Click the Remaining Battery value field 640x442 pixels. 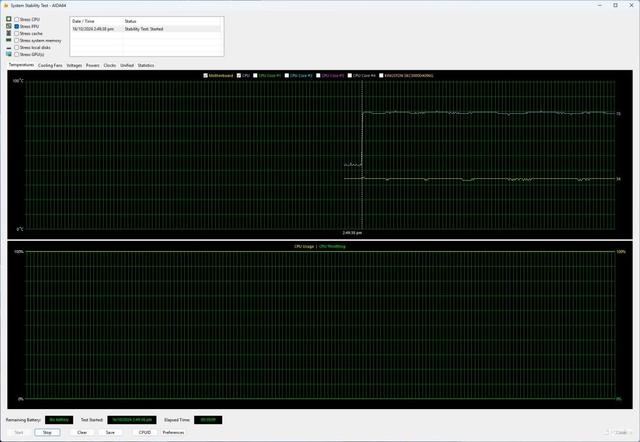(59, 420)
